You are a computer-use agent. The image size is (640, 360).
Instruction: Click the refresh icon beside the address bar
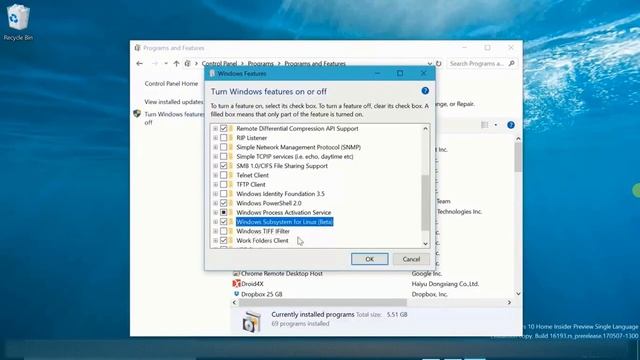click(439, 64)
